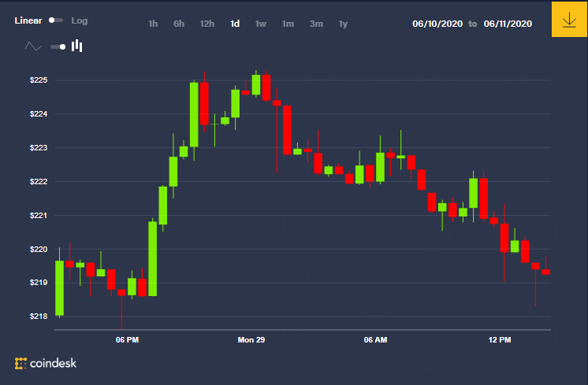588x385 pixels.
Task: Choose the Log scale label
Action: 80,20
